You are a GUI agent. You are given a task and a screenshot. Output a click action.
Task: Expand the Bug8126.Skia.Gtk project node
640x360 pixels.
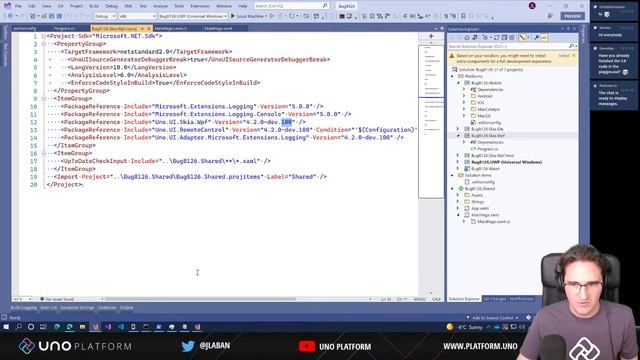coord(458,129)
